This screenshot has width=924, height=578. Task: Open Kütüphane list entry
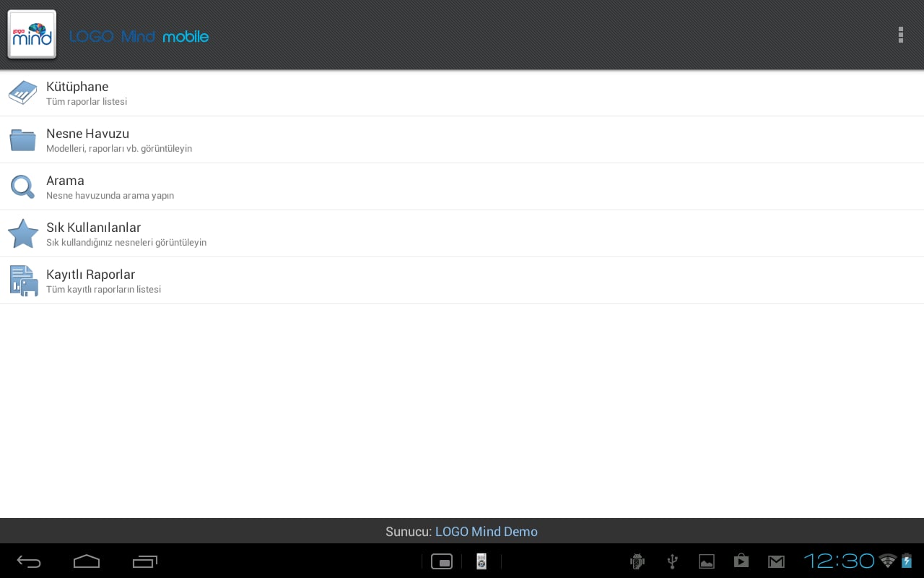pyautogui.click(x=462, y=93)
